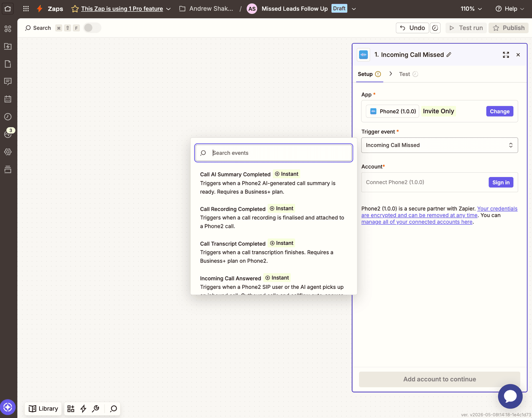Click the Zaps lightning bolt logo
Viewport: 532px width, 418px height.
coord(40,9)
